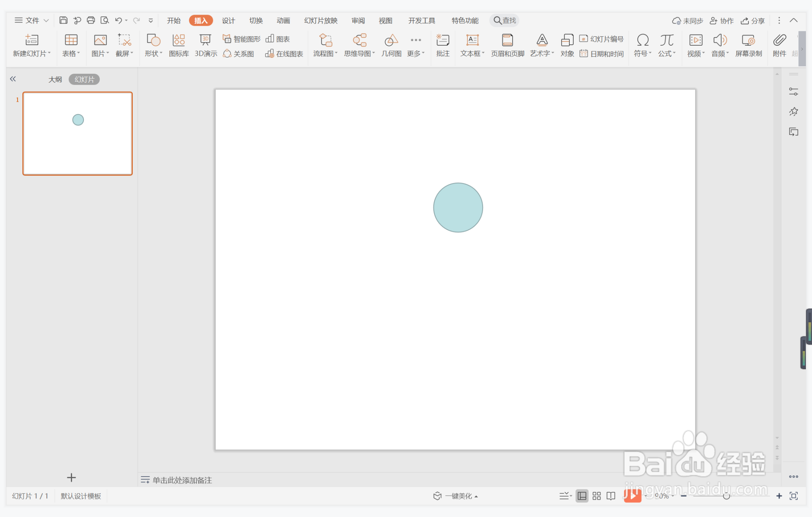Add a 批注 comment
The image size is (812, 517).
tap(443, 45)
